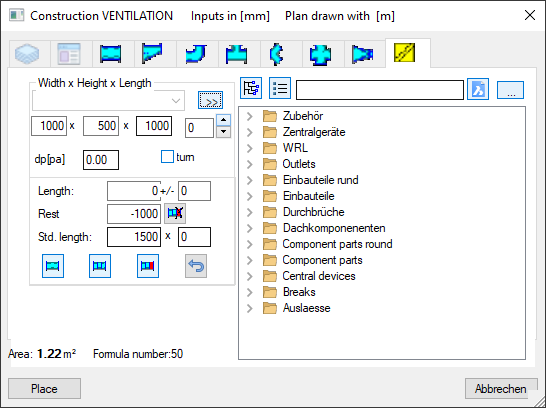Image resolution: width=546 pixels, height=408 pixels.
Task: Click the width field showing 1000
Action: tap(49, 126)
